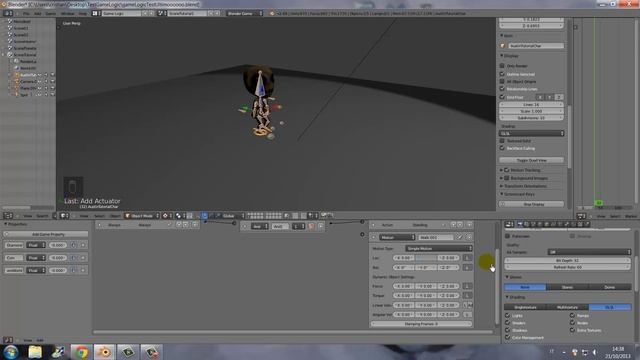Open the Motion actuator type dropdown
The width and height of the screenshot is (640, 360).
(397, 237)
